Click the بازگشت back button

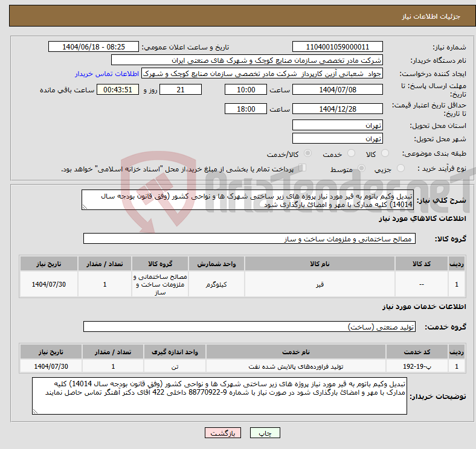[222, 433]
